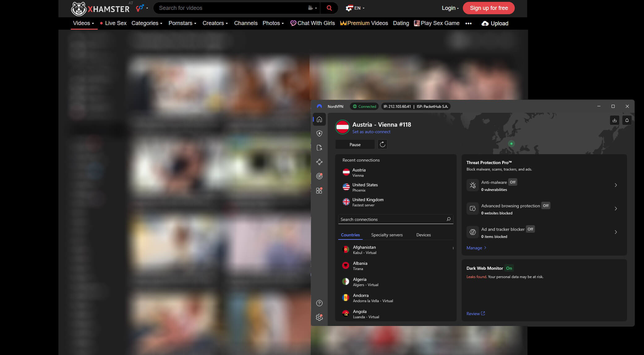Click the green connected dot on the map
This screenshot has width=644, height=355.
511,144
